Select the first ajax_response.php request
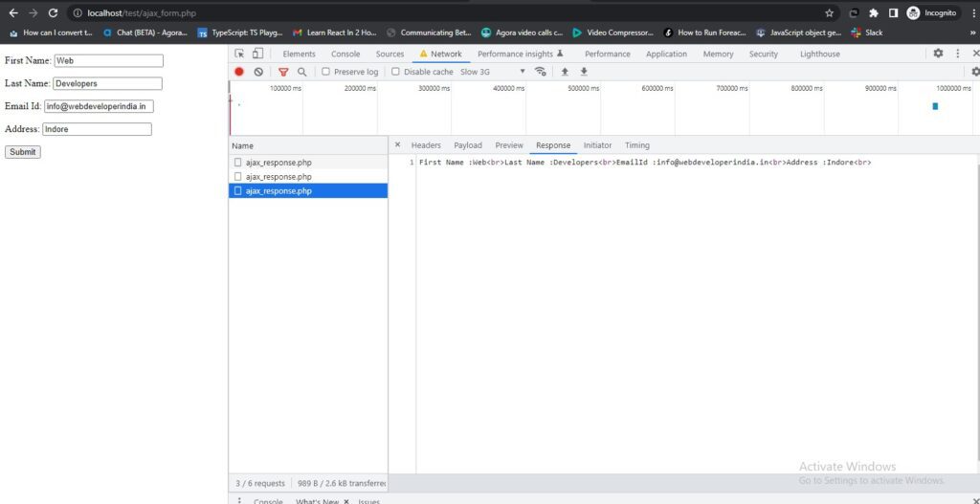This screenshot has width=980, height=504. coord(308,163)
